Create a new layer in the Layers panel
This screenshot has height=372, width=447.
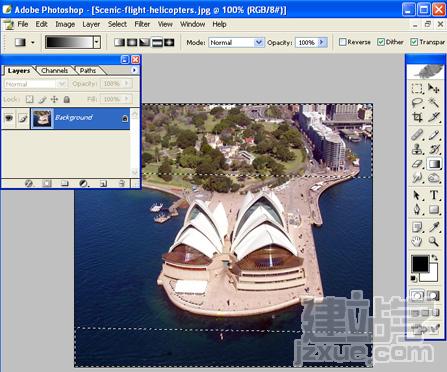(103, 183)
